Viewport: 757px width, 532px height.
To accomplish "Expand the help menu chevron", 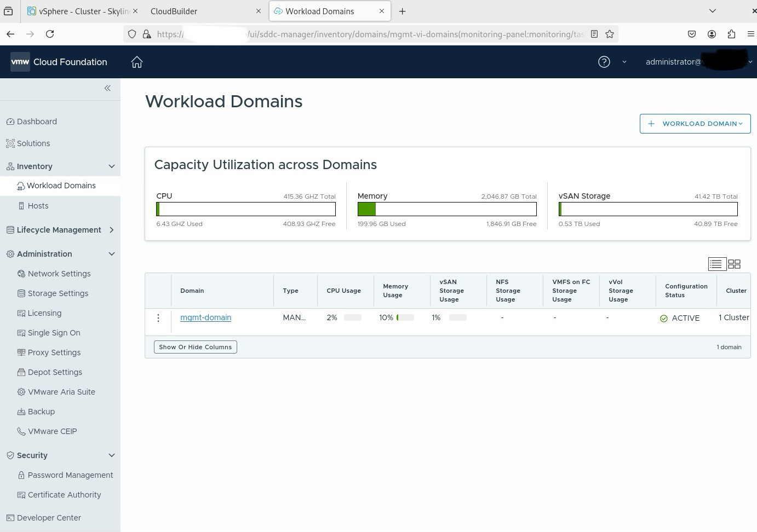I will point(624,62).
